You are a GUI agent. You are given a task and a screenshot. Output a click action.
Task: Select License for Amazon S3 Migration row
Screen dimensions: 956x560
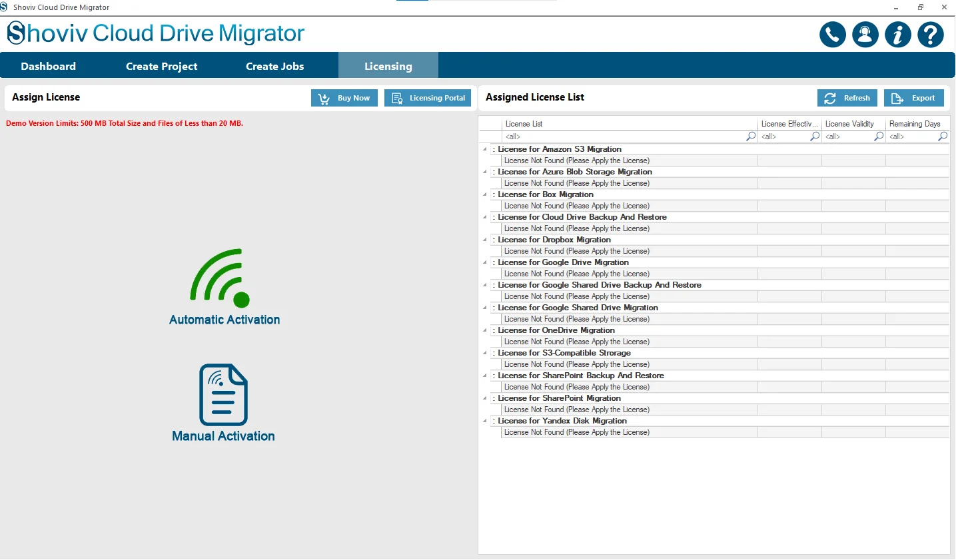point(719,149)
